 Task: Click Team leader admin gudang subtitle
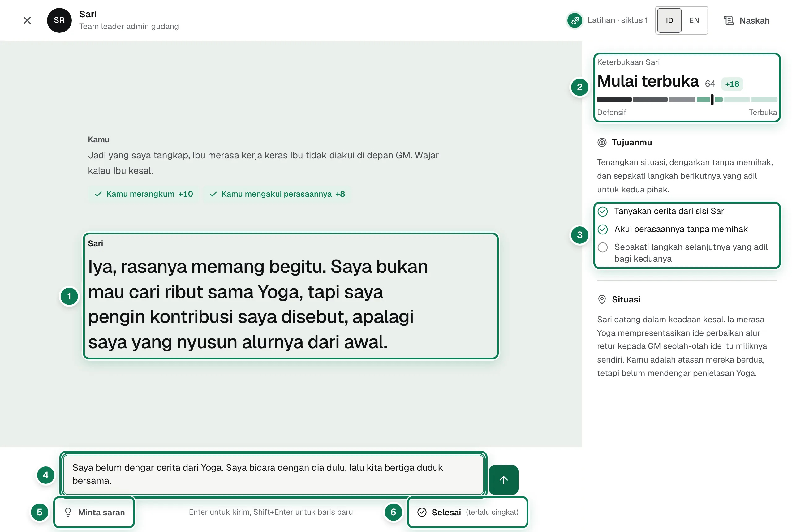(x=129, y=27)
